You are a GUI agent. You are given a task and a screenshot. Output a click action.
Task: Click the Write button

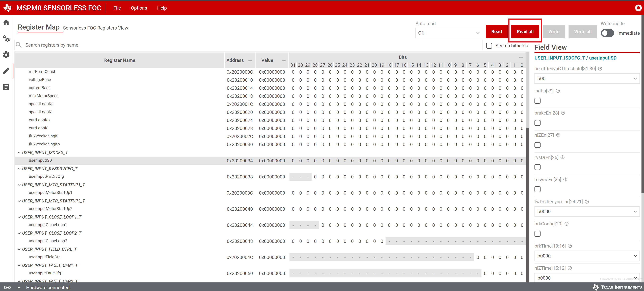554,32
